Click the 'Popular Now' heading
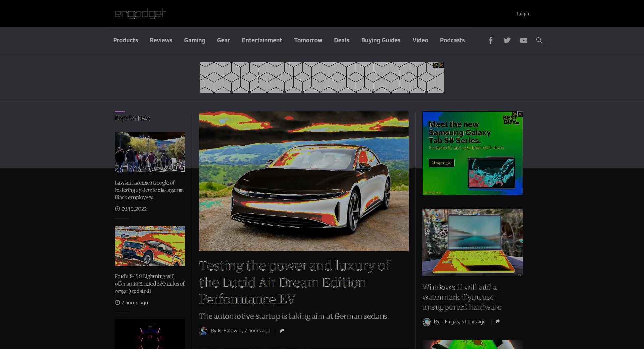Viewport: 644px width, 349px height. (132, 118)
